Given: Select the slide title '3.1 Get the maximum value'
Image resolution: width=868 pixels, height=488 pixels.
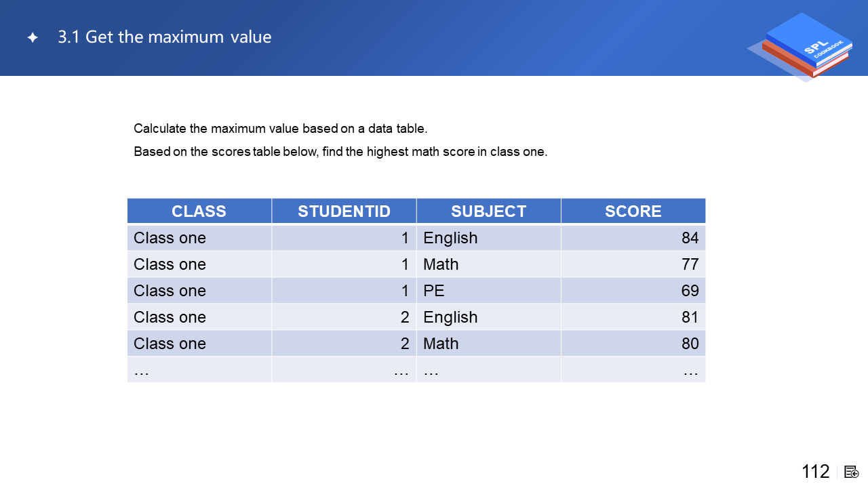Looking at the screenshot, I should point(165,37).
